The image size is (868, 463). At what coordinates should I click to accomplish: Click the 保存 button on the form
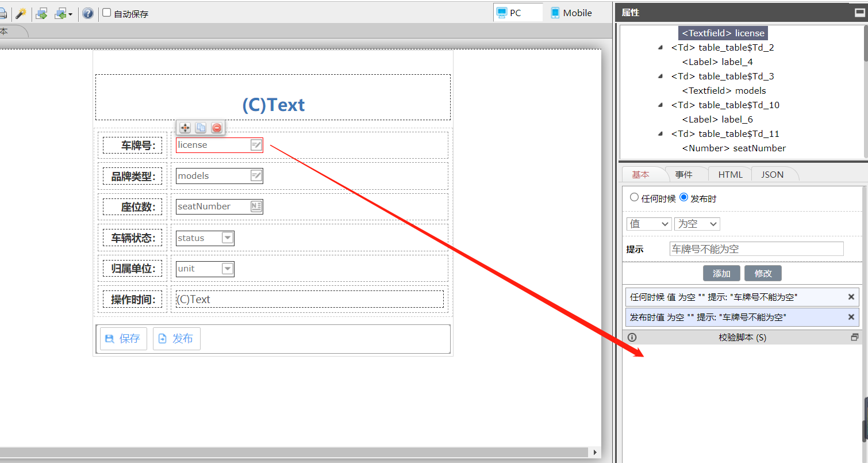(x=123, y=339)
